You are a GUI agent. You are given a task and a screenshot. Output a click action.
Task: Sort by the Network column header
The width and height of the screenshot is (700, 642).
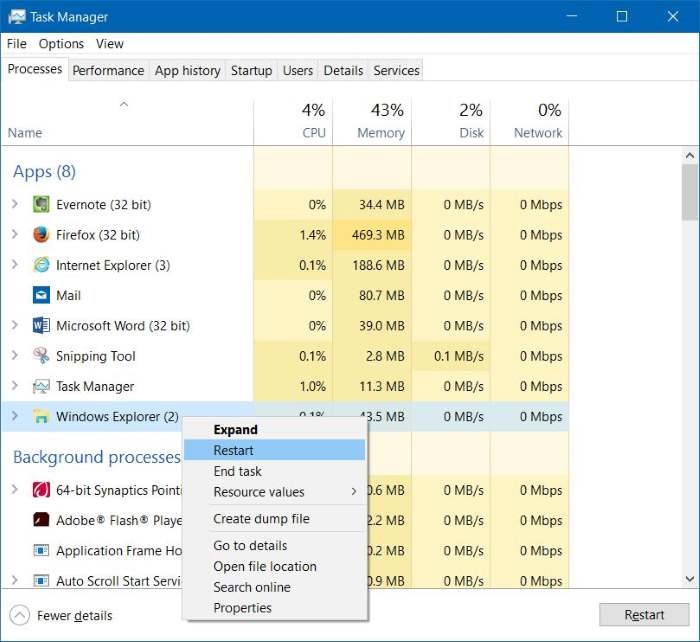tap(529, 121)
